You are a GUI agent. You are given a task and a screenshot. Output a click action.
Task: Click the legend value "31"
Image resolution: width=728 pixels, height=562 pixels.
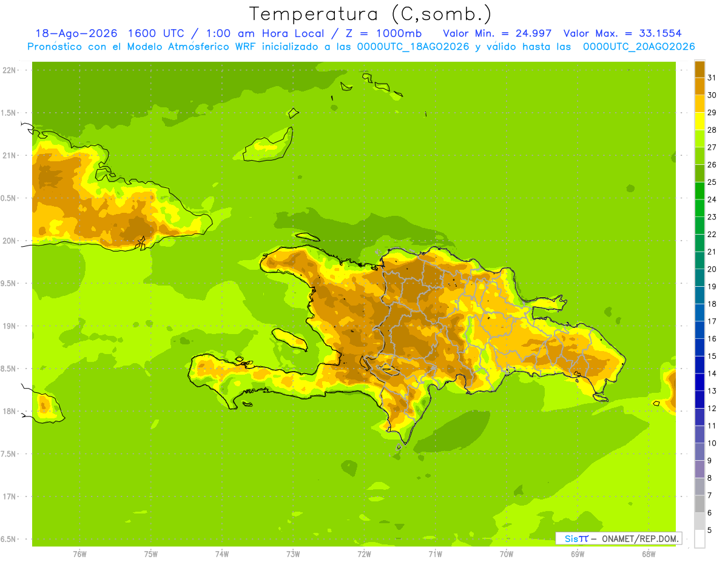[x=712, y=78]
